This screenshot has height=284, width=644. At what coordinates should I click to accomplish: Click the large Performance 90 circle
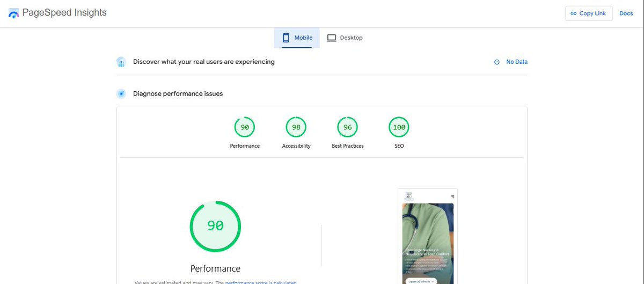(x=215, y=226)
